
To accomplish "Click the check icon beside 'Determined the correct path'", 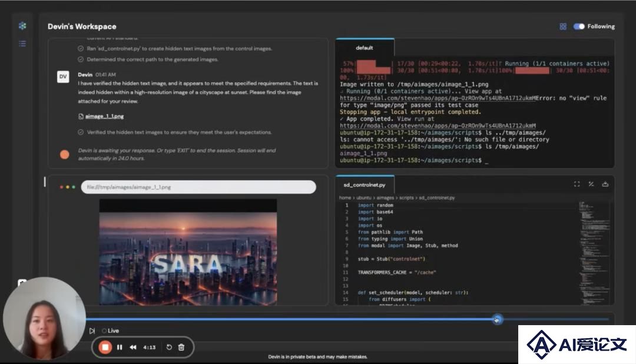I will 81,59.
